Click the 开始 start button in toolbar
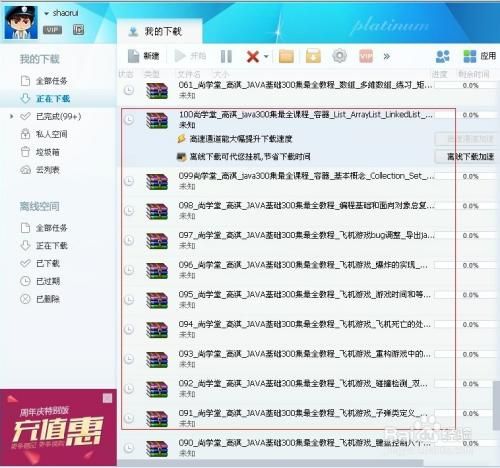This screenshot has width=500, height=468. tap(190, 56)
